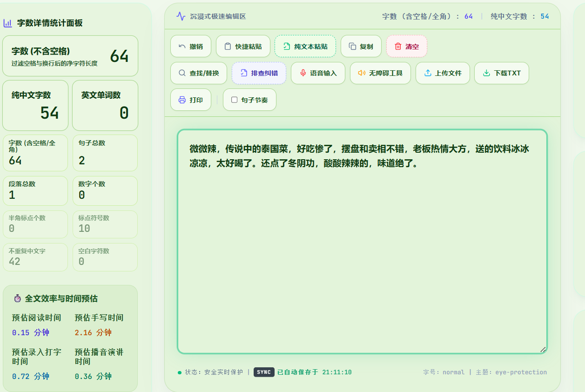
Task: Click the clipboard icon on 快捷粘贴
Action: tap(228, 47)
